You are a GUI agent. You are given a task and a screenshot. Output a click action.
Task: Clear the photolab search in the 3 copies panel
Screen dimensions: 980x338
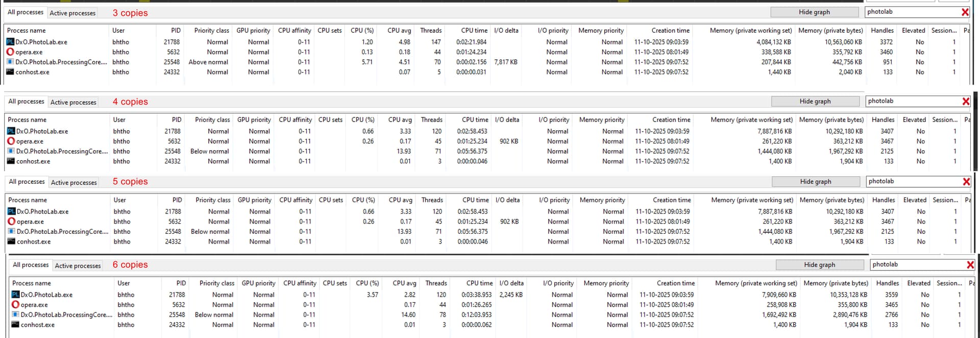point(965,12)
